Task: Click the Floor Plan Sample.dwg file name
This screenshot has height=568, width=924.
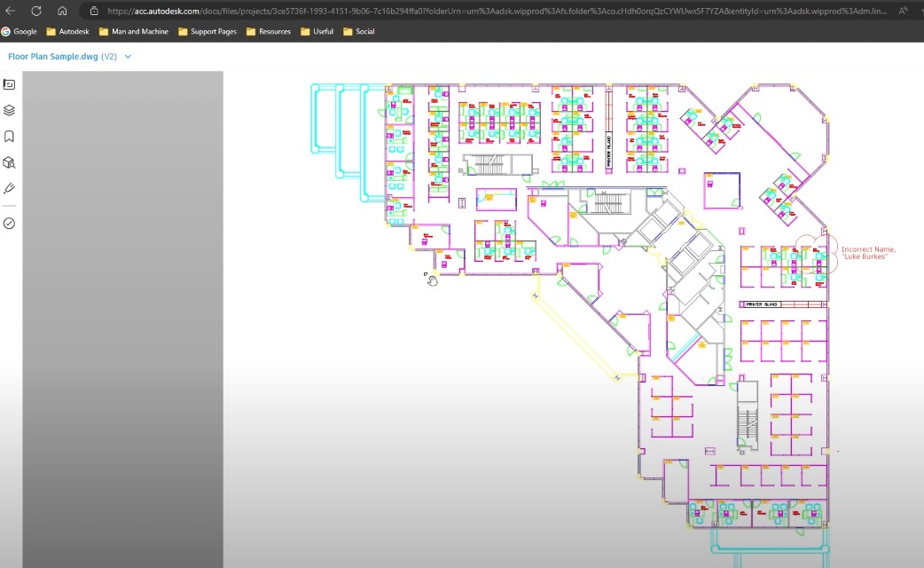Action: pyautogui.click(x=53, y=55)
